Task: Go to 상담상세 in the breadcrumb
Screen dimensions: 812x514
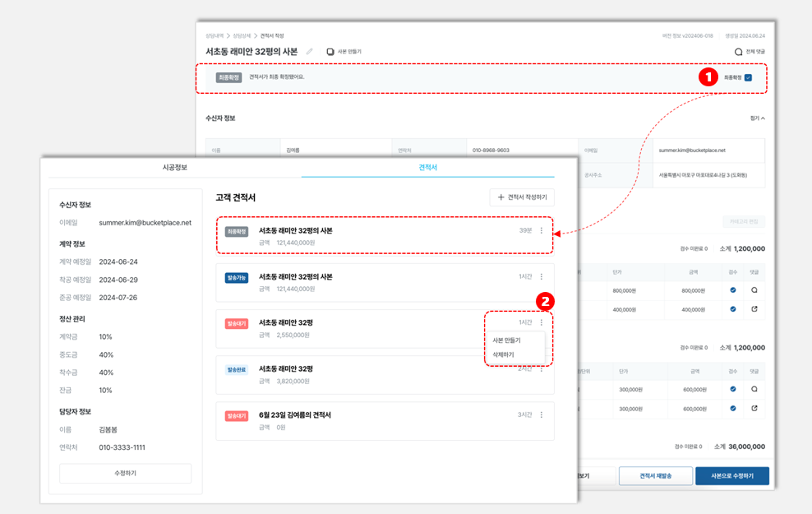Action: [242, 35]
